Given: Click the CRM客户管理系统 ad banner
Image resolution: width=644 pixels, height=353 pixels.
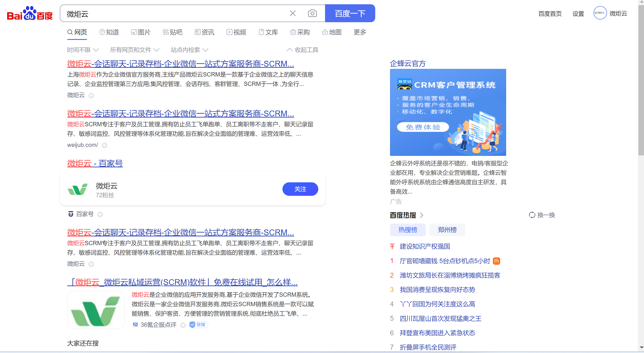Looking at the screenshot, I should (x=448, y=112).
